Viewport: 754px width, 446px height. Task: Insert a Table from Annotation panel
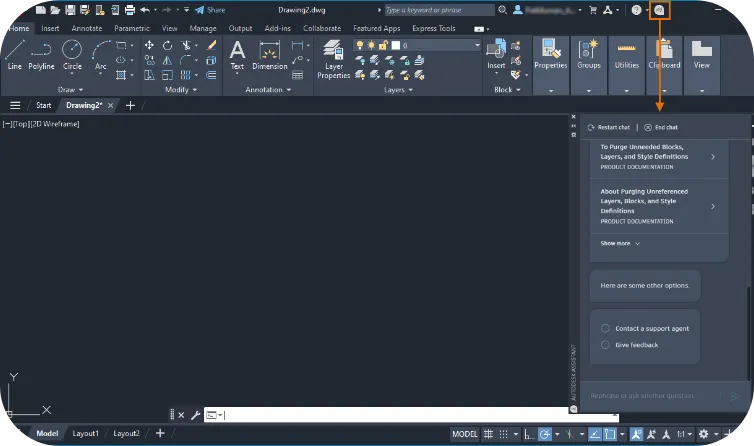click(298, 75)
